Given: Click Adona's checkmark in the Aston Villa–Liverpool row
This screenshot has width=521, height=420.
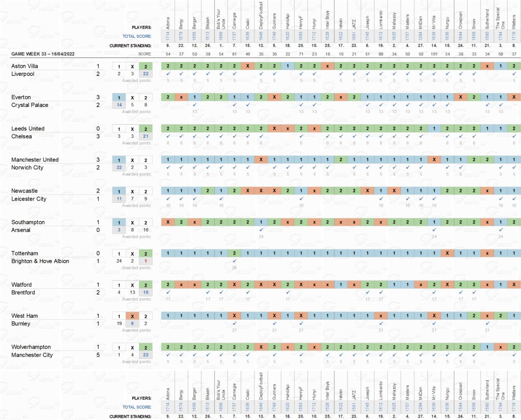Looking at the screenshot, I should click(167, 74).
